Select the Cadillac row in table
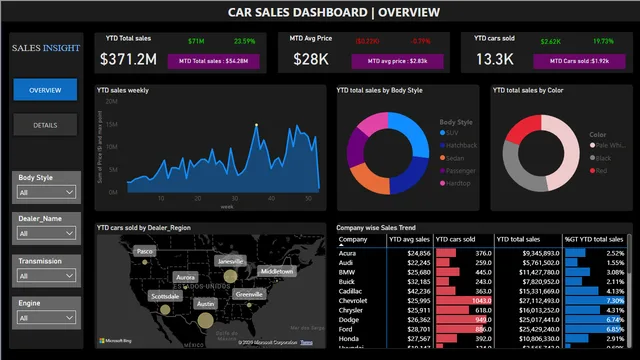Screen dimensions: 640x360 (481, 291)
